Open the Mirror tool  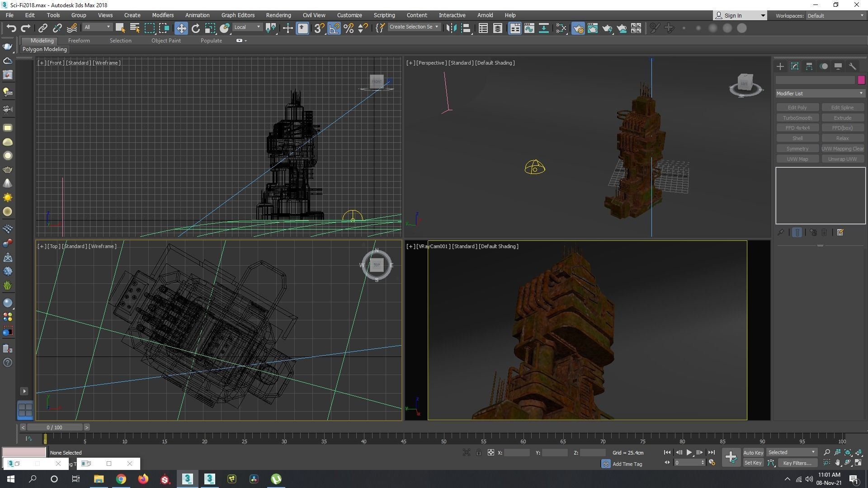(x=451, y=28)
